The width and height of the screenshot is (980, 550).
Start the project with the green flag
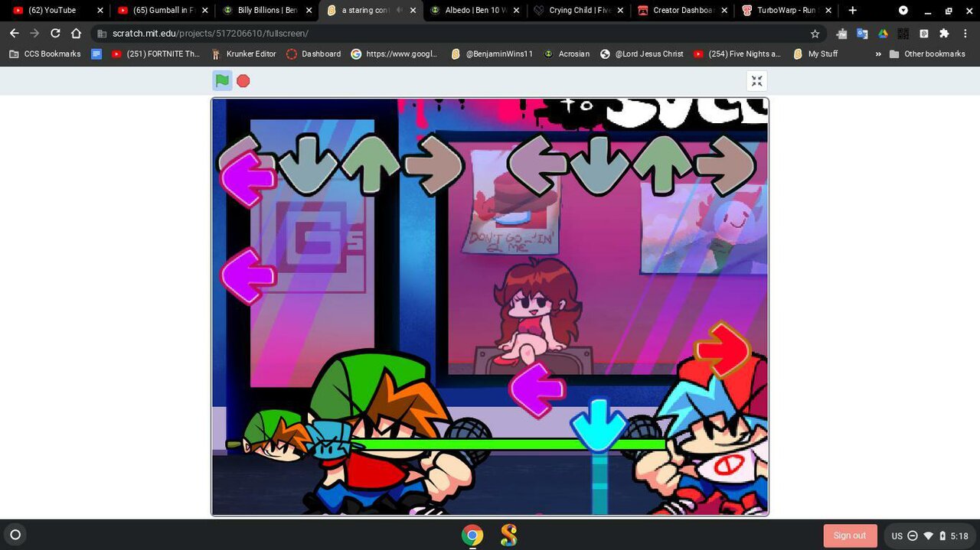[222, 81]
